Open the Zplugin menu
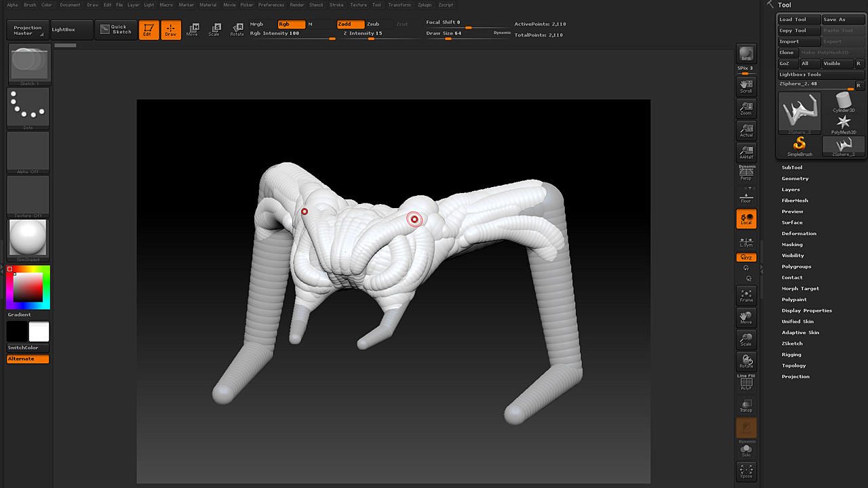The height and width of the screenshot is (488, 868). 425,5
